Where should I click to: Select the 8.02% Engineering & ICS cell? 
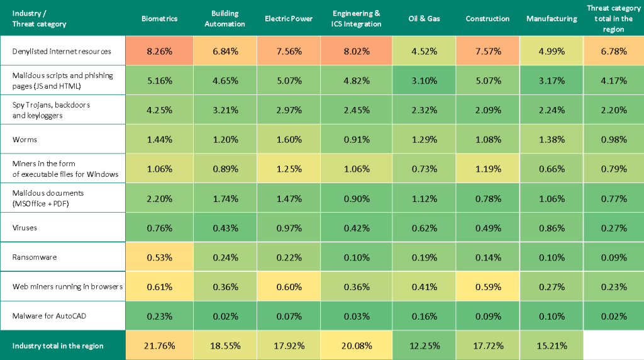pos(356,52)
